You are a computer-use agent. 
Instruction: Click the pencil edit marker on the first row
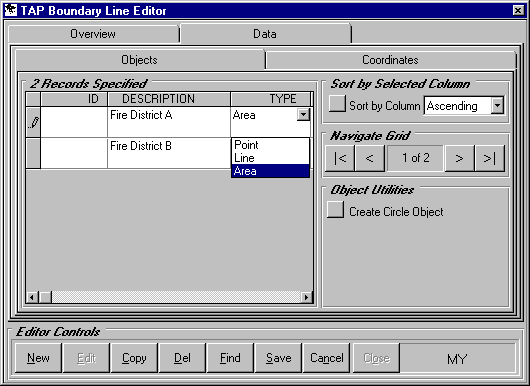[33, 122]
